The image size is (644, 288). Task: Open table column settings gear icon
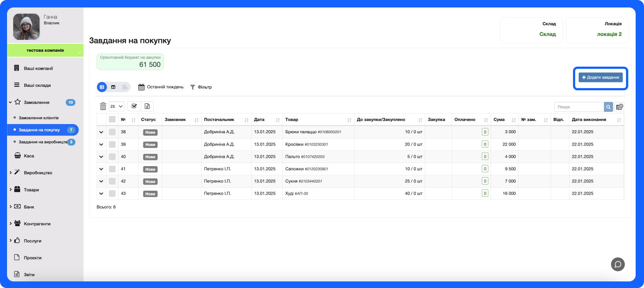619,107
